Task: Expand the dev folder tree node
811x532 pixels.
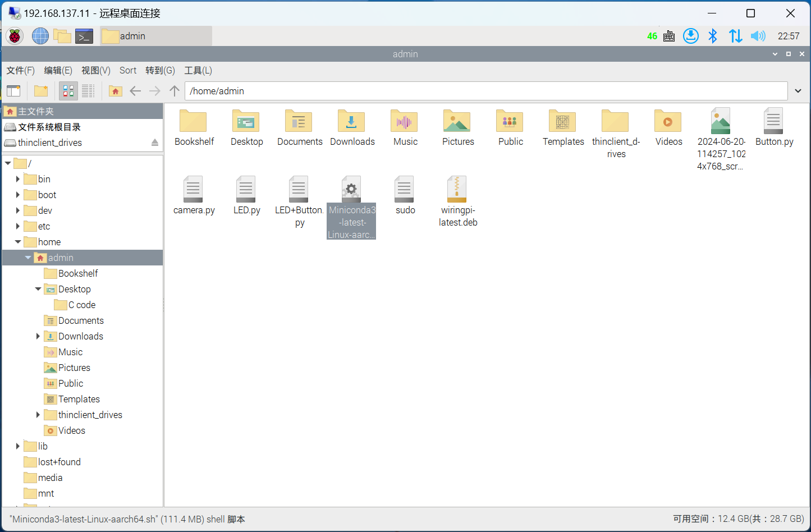Action: (x=18, y=210)
